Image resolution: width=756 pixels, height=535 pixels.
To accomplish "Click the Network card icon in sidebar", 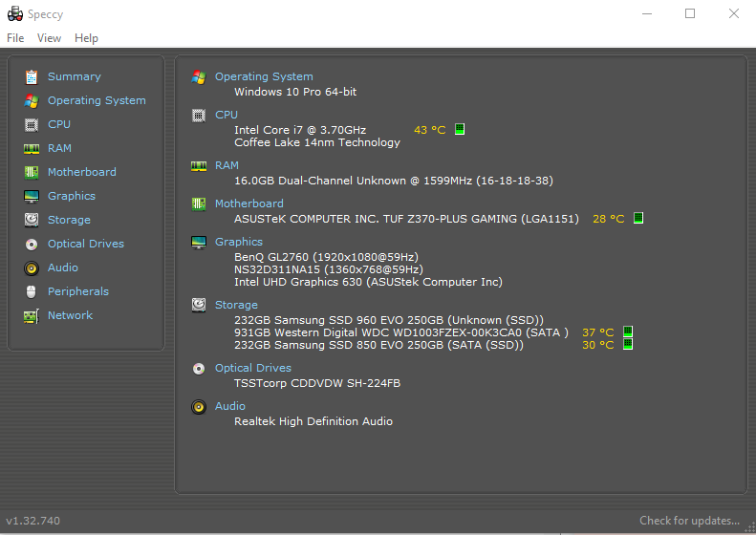I will (32, 316).
